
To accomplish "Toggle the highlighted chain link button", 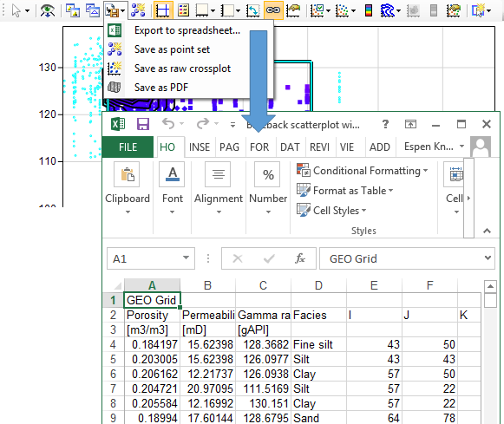I will click(273, 10).
